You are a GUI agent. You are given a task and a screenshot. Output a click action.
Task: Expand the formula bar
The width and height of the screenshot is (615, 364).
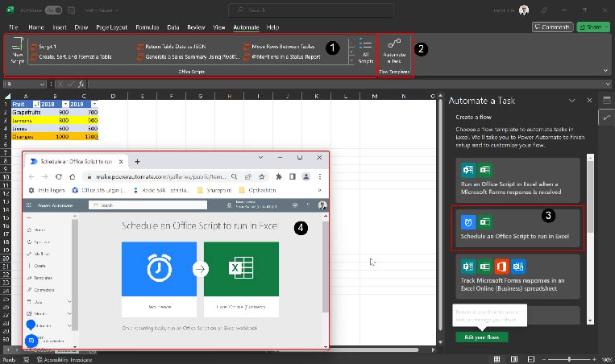[608, 84]
